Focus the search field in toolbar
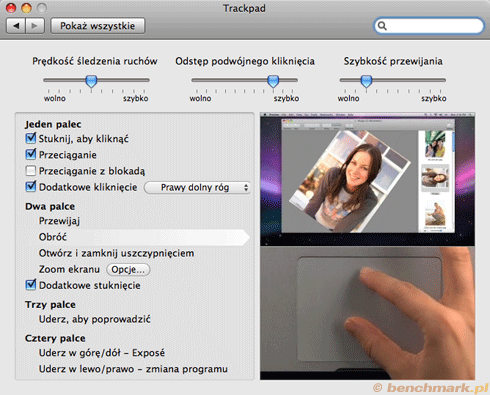Image resolution: width=490 pixels, height=395 pixels. [429, 26]
